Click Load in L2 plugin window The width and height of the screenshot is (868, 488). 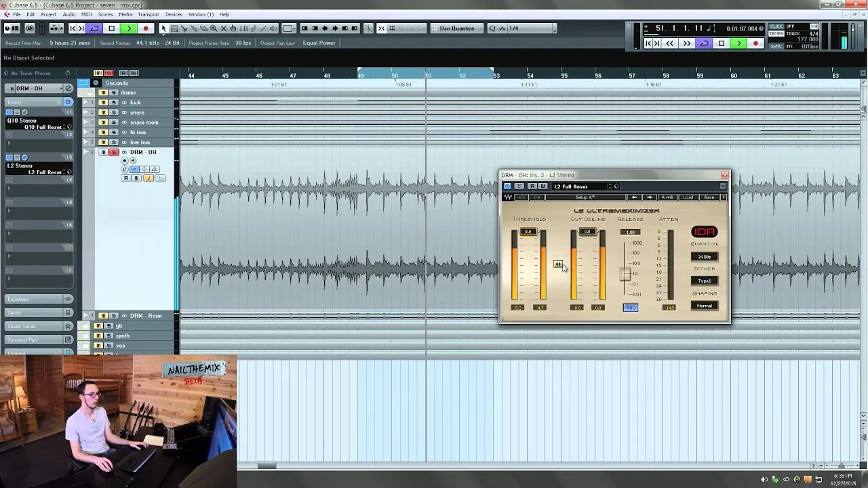(x=688, y=197)
